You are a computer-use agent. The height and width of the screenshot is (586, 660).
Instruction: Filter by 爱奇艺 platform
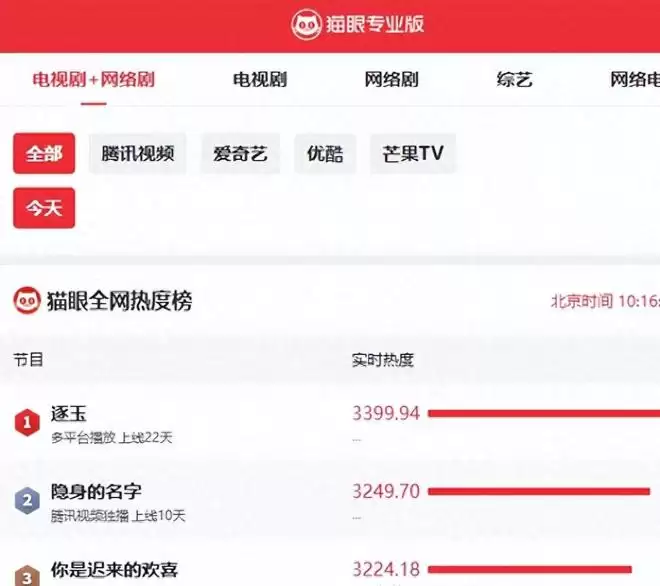tap(240, 154)
